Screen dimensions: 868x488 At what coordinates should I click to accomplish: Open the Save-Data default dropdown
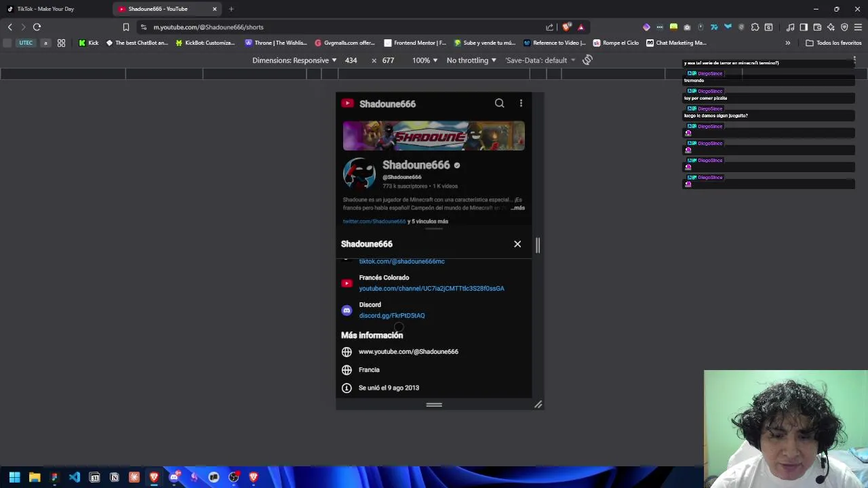click(540, 60)
